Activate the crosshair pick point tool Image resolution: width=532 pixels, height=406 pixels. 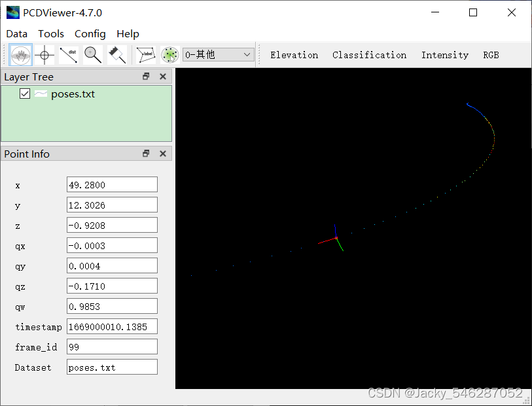44,54
